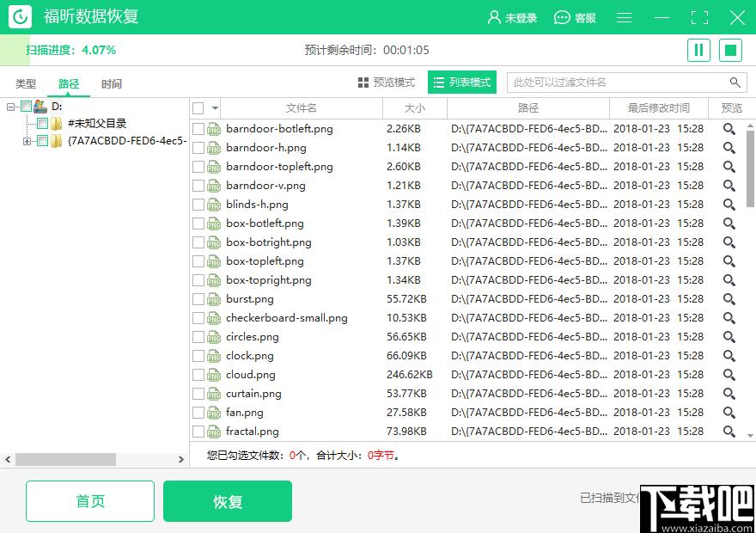Tick the D: drive checkbox in tree
756x533 pixels.
pyautogui.click(x=26, y=106)
